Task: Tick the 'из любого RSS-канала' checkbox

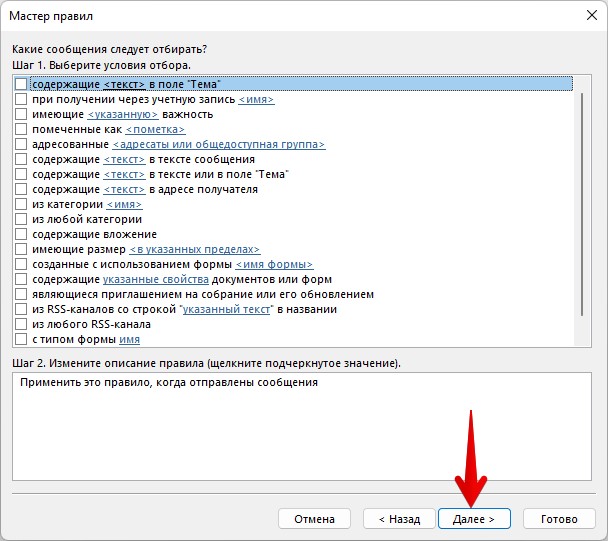Action: pos(21,324)
